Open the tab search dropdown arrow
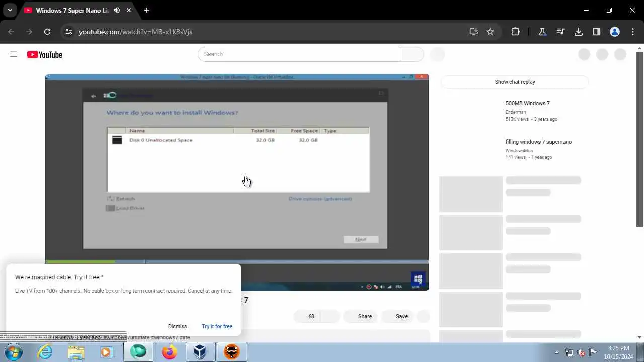 (x=10, y=10)
